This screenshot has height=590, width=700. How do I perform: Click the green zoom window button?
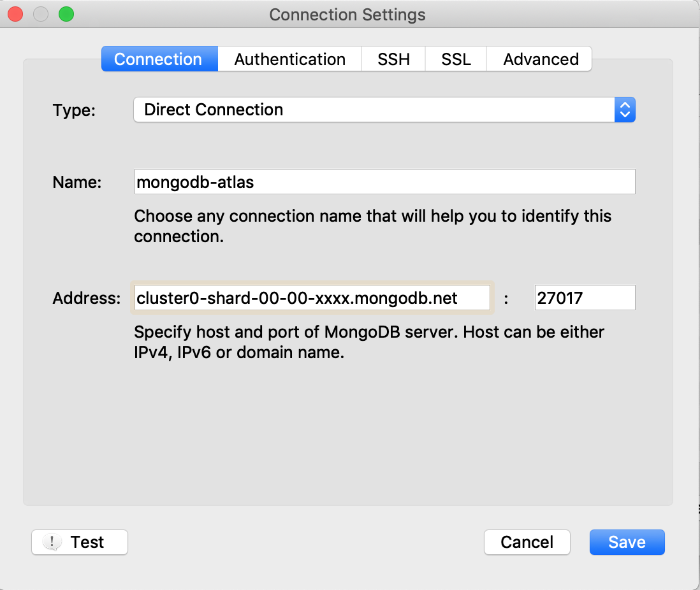[66, 14]
